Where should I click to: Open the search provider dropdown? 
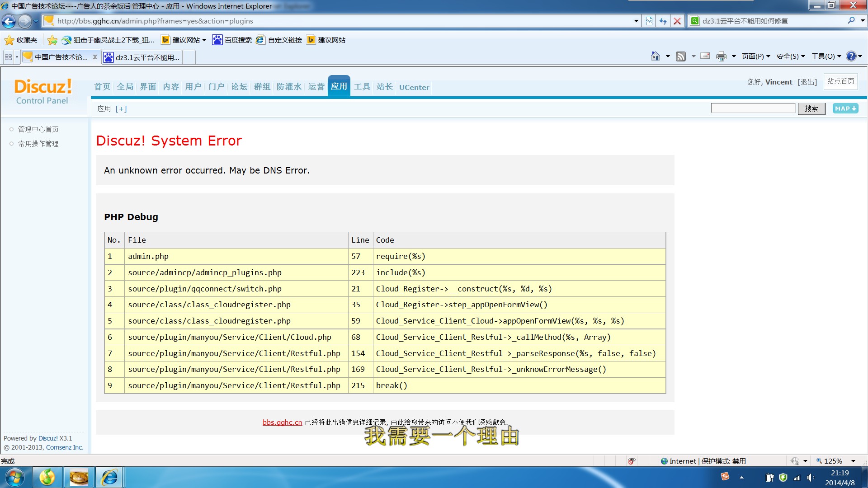(863, 21)
